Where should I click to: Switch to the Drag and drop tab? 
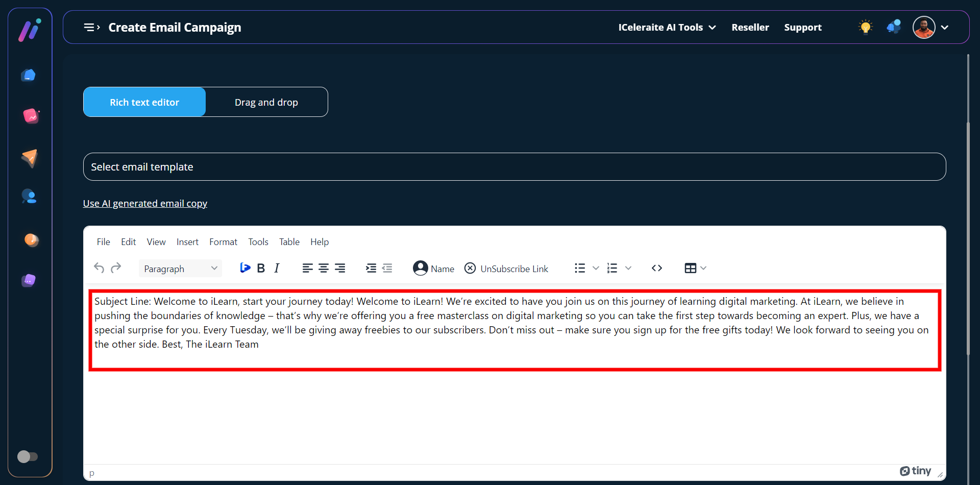pos(266,102)
